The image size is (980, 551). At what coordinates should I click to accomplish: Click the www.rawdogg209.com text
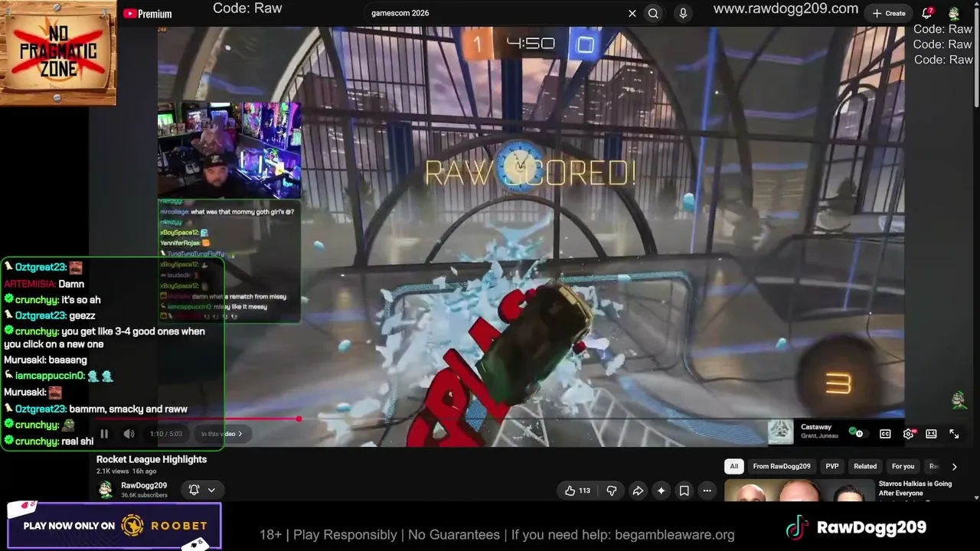[x=786, y=9]
